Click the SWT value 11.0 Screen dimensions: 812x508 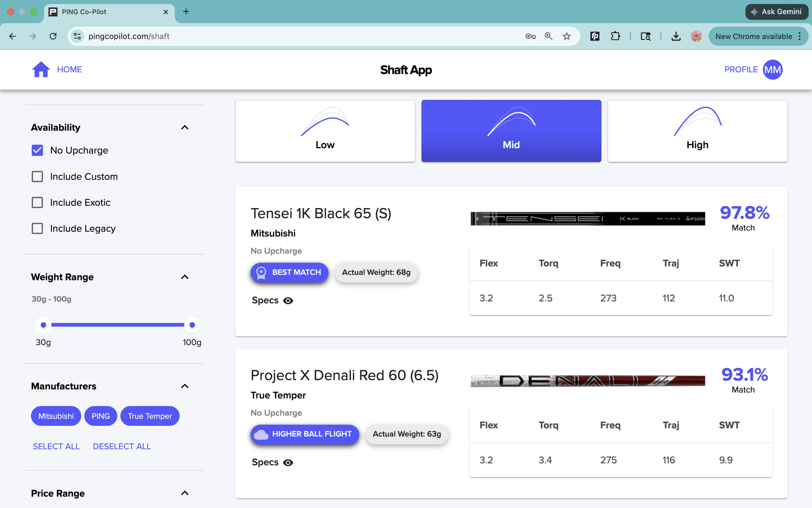coord(726,298)
